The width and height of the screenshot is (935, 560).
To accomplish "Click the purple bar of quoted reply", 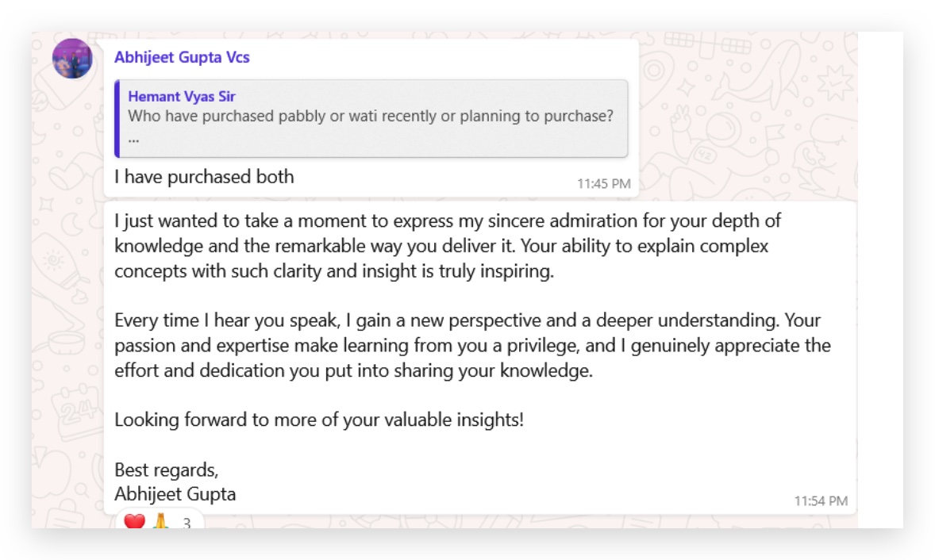I will click(x=117, y=118).
